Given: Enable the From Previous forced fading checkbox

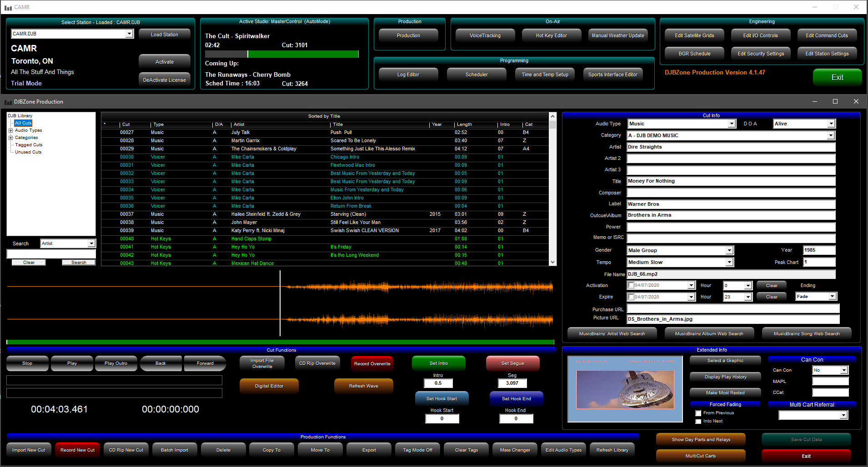Looking at the screenshot, I should (698, 413).
